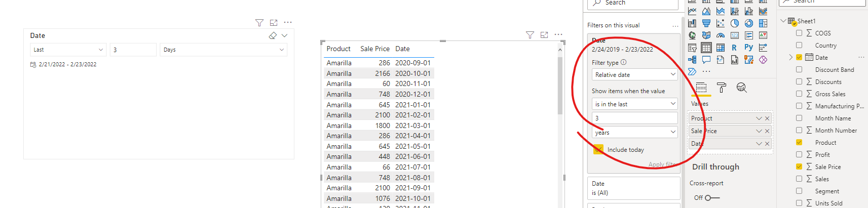Open the Date slicer chevron menu
Image resolution: width=868 pixels, height=208 pixels.
(x=284, y=35)
